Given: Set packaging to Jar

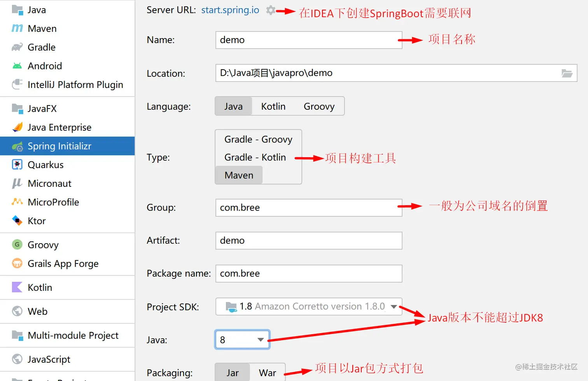Looking at the screenshot, I should [233, 372].
